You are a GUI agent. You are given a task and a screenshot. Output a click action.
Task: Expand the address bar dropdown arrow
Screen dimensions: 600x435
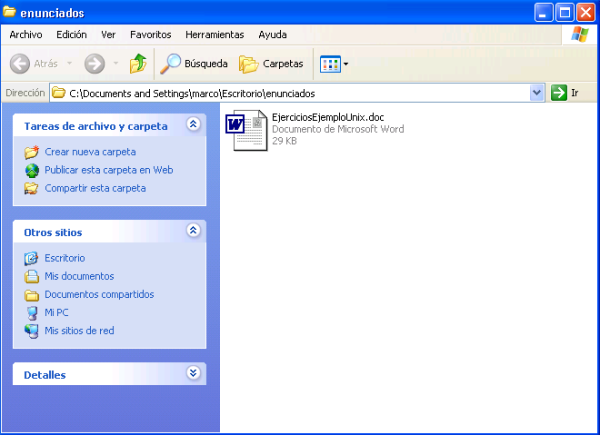tap(538, 93)
